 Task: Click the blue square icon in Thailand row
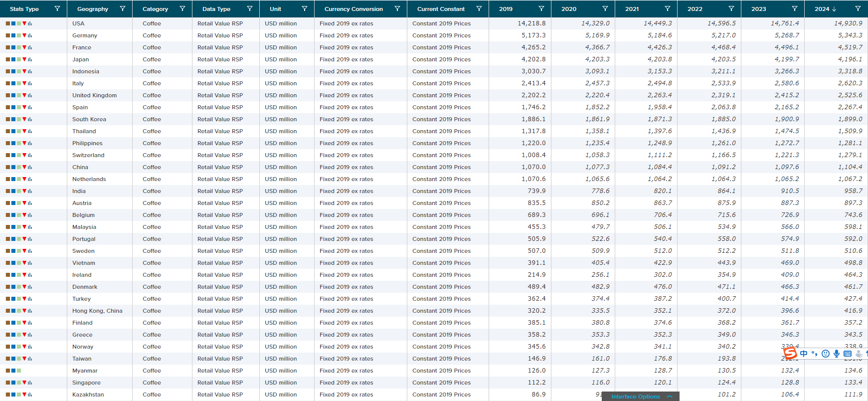tap(13, 131)
